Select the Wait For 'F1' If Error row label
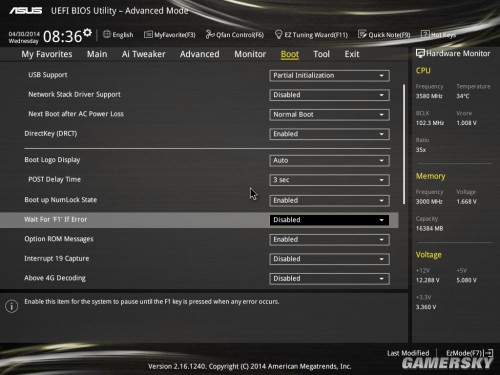 click(x=56, y=219)
